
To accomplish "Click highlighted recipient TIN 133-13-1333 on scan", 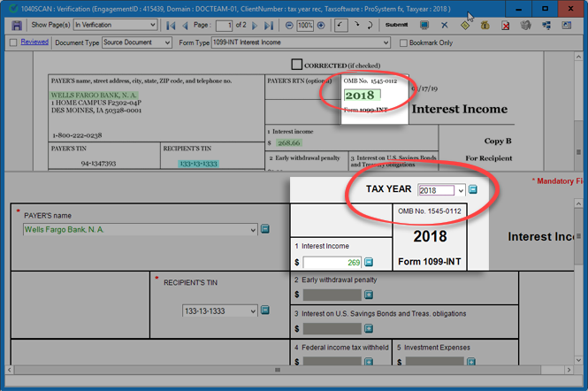I will pyautogui.click(x=198, y=164).
